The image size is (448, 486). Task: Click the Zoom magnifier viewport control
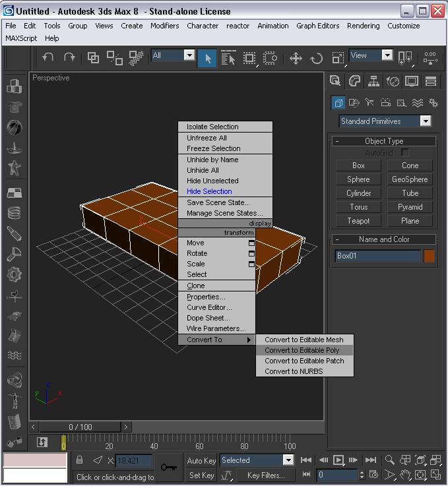click(x=389, y=460)
